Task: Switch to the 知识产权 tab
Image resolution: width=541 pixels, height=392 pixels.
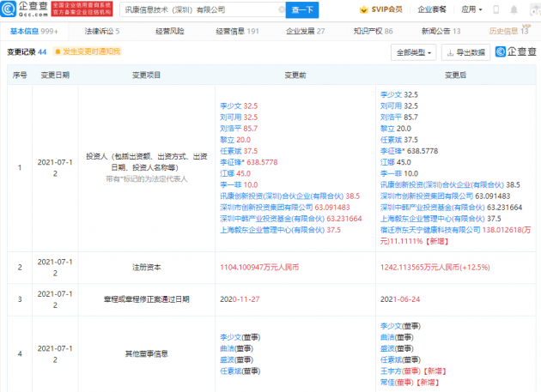Action: [x=373, y=32]
